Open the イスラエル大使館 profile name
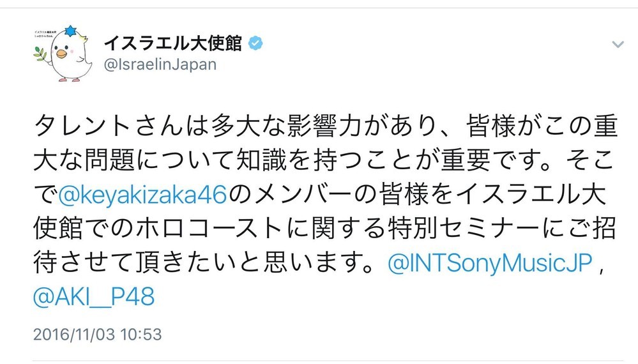Screen dimensions: 638x364 click(x=172, y=43)
